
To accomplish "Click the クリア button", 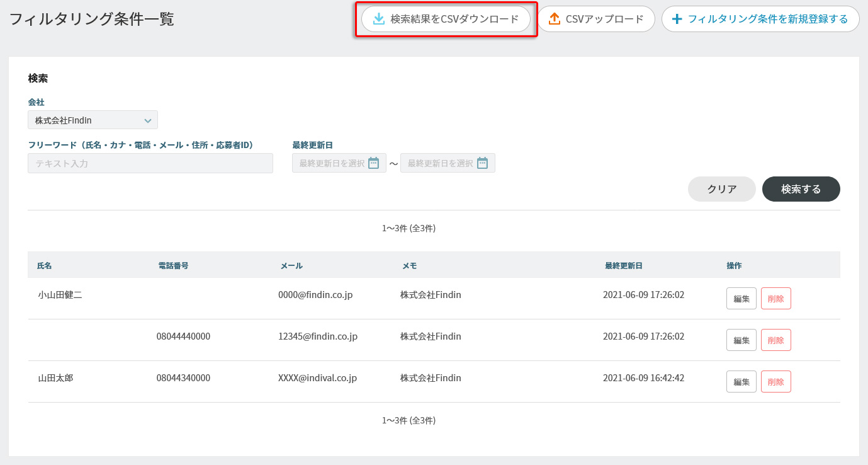I will (721, 189).
